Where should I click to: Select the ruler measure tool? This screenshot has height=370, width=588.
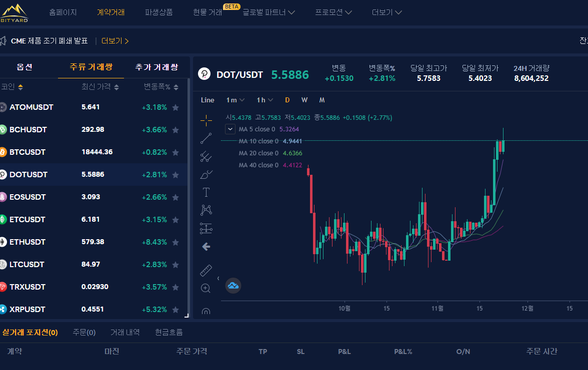(x=206, y=271)
